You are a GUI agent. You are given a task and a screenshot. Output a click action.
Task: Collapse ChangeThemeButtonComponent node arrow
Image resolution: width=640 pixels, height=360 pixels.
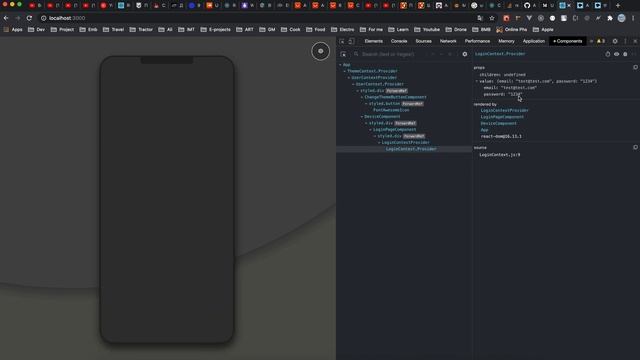[362, 97]
